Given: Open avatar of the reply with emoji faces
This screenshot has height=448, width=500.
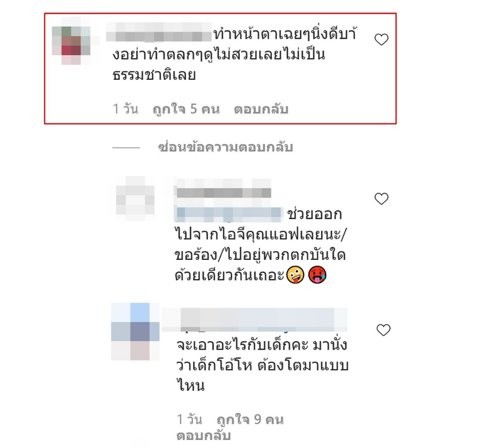Looking at the screenshot, I should pyautogui.click(x=135, y=199).
